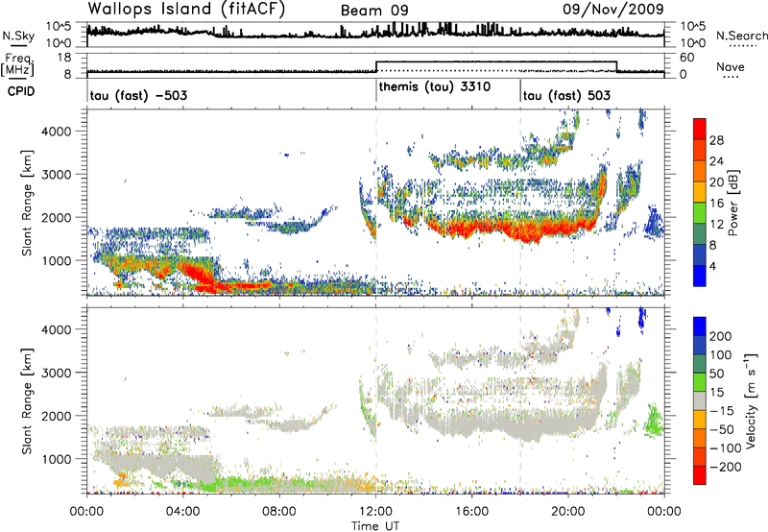
Task: Click the "28" power colorbar label
Action: [x=716, y=140]
